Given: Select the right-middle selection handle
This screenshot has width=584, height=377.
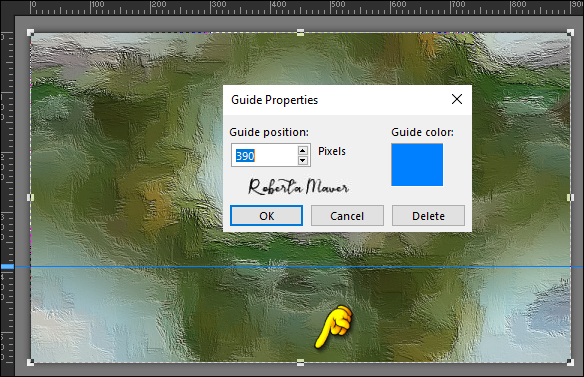Looking at the screenshot, I should pos(570,197).
